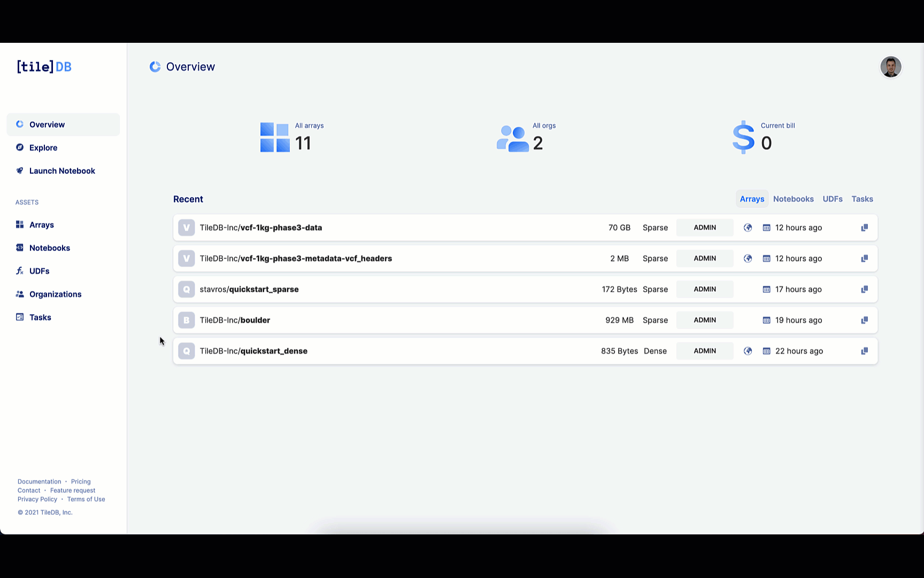Click the All arrays tiles icon

tap(275, 138)
